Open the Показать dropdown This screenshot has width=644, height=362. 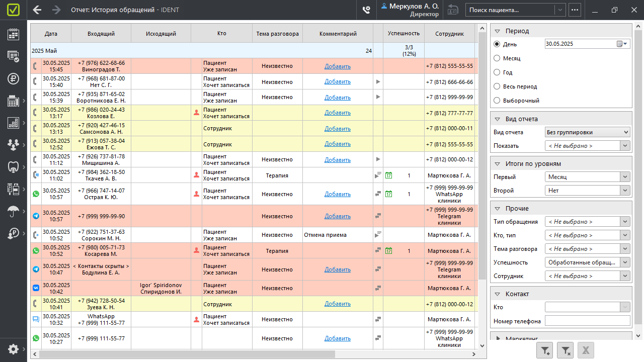[587, 146]
